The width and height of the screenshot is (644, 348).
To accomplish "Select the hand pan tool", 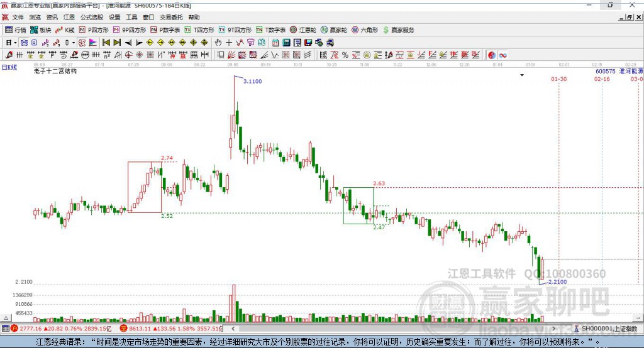I will tap(218, 43).
